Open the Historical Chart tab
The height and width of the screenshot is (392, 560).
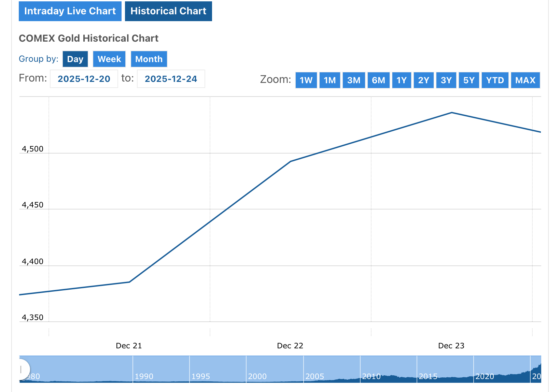(168, 11)
